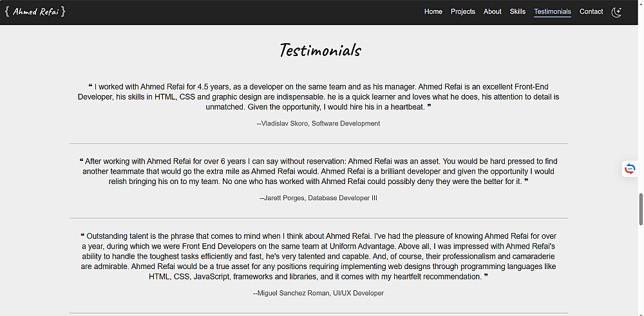Click the divider line below Vladislav's testimonial
The image size is (644, 316).
pyautogui.click(x=318, y=144)
